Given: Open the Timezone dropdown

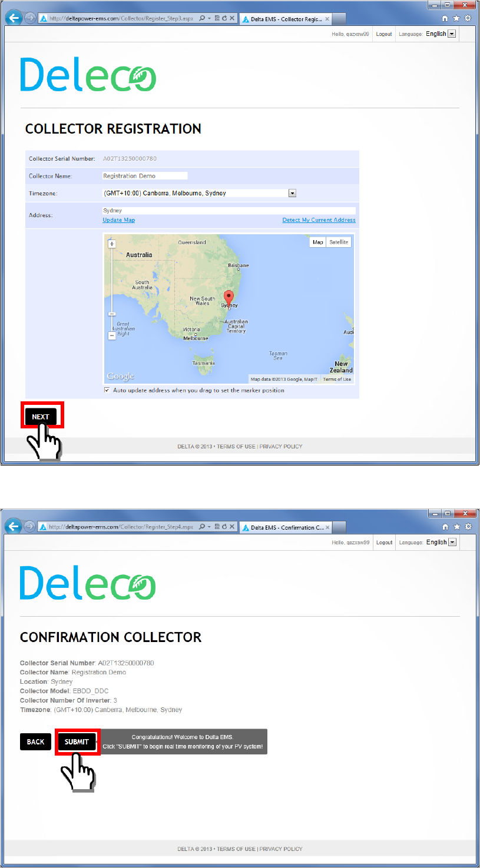Looking at the screenshot, I should coord(198,193).
